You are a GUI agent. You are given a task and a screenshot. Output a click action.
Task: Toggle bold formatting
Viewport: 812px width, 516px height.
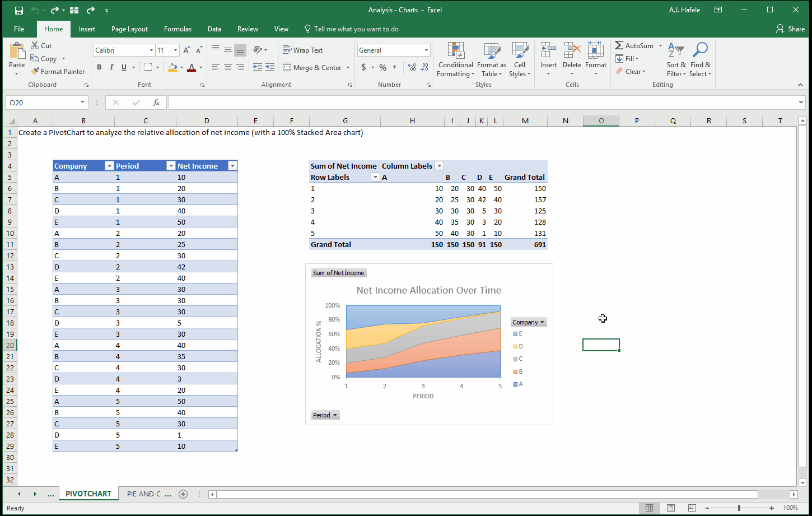click(x=99, y=67)
